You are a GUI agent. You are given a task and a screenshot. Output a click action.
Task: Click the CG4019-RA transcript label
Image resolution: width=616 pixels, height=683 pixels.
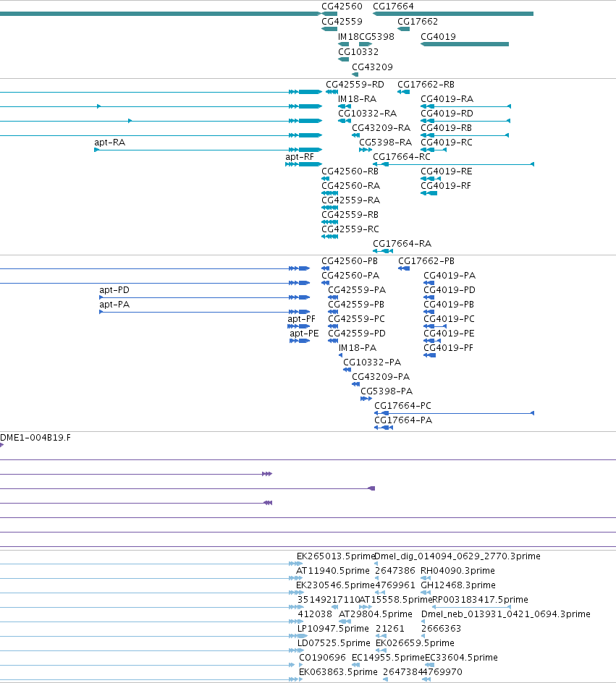click(x=447, y=99)
